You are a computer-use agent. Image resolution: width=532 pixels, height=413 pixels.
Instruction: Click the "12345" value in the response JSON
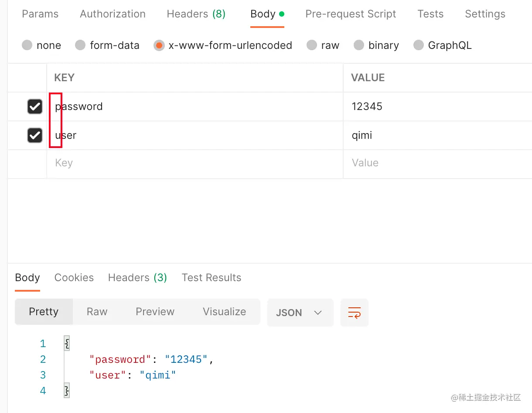coord(187,359)
